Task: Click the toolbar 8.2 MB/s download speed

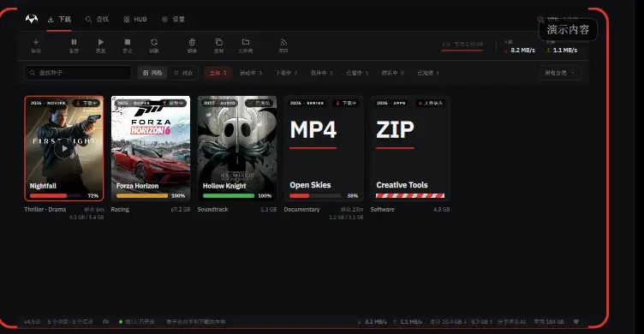Action: click(523, 51)
